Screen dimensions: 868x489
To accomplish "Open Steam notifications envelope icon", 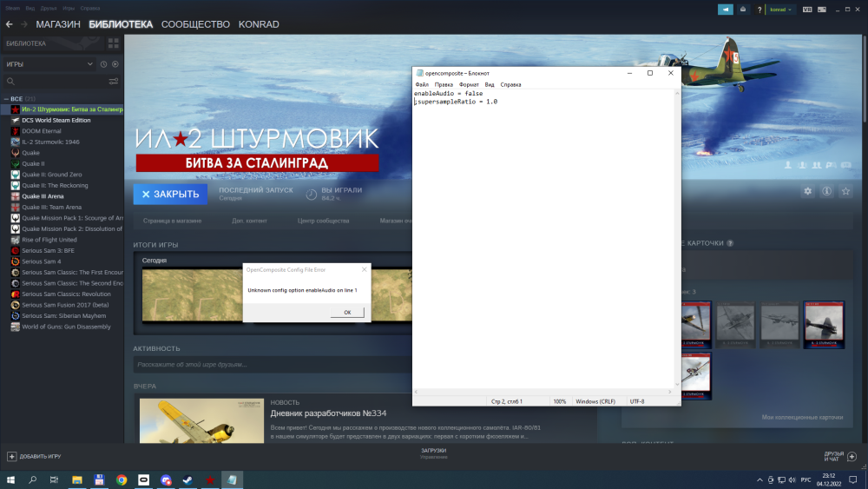I will (743, 10).
